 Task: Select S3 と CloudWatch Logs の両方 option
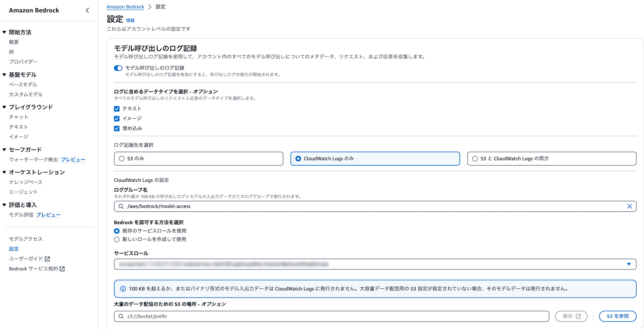point(552,159)
